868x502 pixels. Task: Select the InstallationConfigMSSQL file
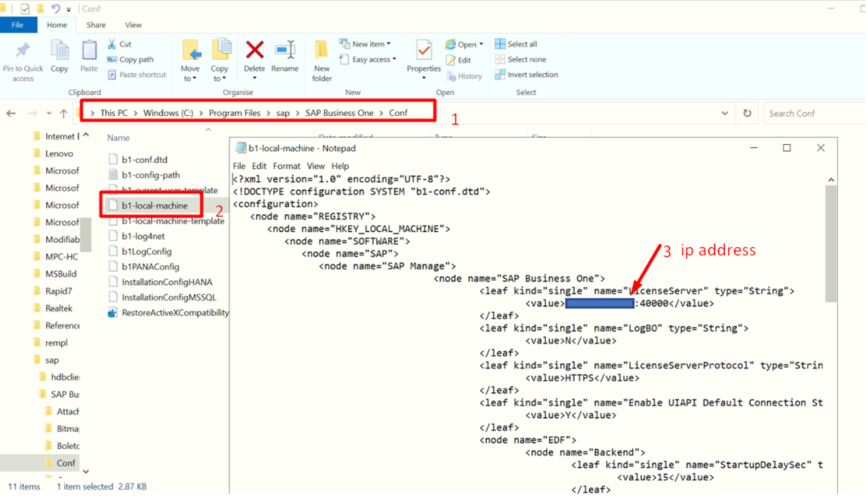pos(162,298)
